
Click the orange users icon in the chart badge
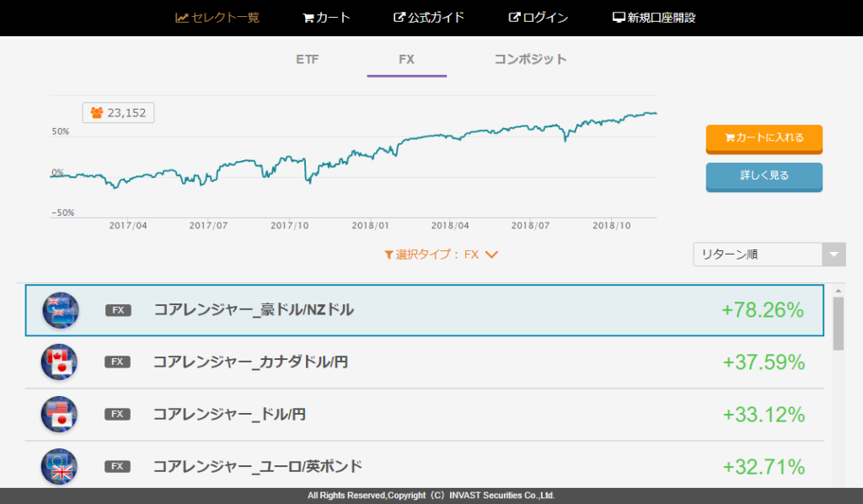click(97, 113)
